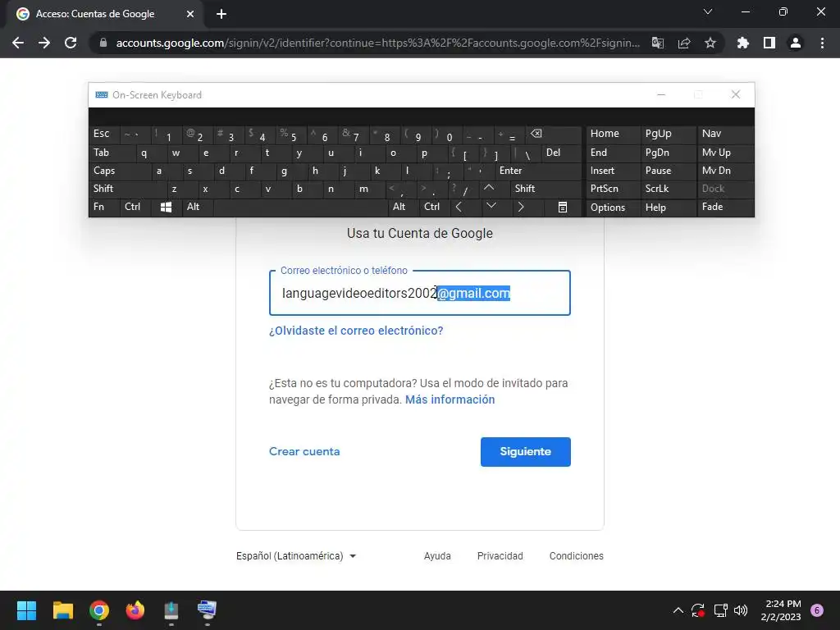Minimize the On-Screen Keyboard window
This screenshot has width=840, height=630.
click(x=661, y=95)
